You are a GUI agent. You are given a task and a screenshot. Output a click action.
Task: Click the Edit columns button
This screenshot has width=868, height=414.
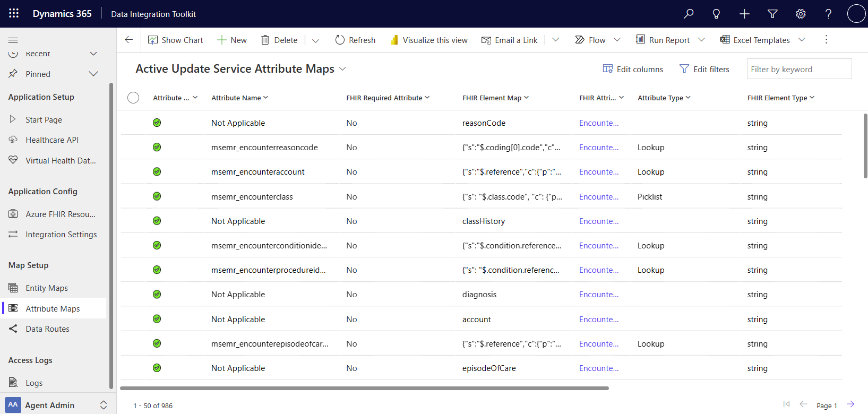(633, 69)
